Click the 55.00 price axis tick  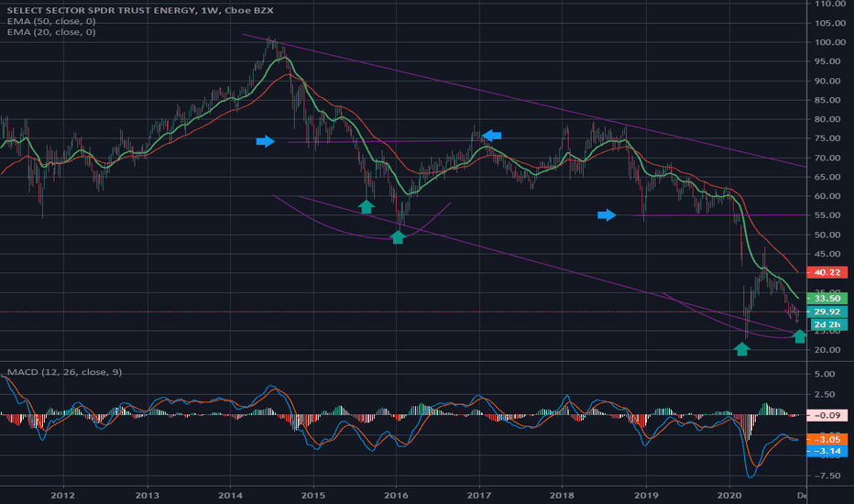point(829,215)
